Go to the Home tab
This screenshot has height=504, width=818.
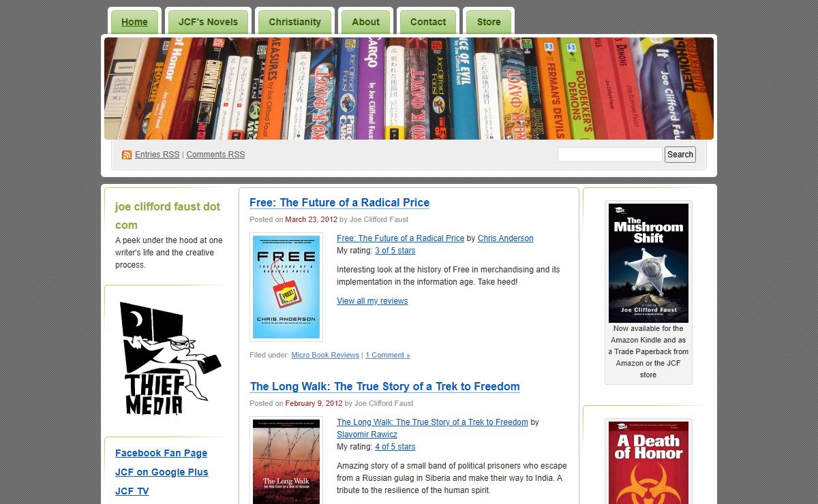[x=134, y=22]
